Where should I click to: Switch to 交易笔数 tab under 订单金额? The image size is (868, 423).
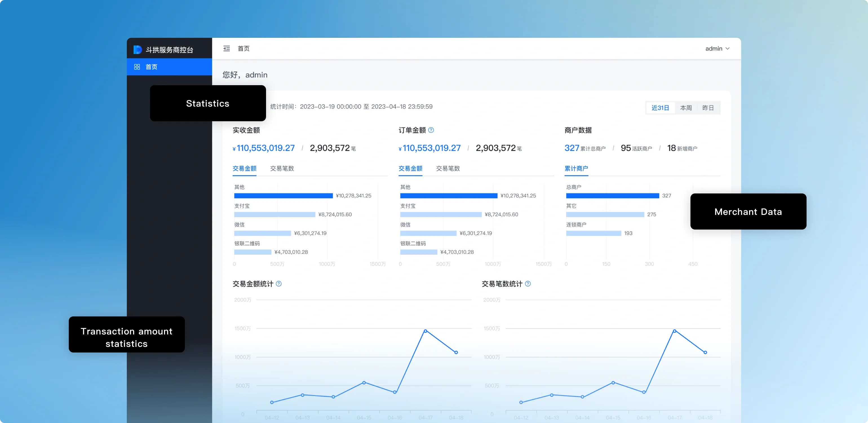click(x=448, y=168)
